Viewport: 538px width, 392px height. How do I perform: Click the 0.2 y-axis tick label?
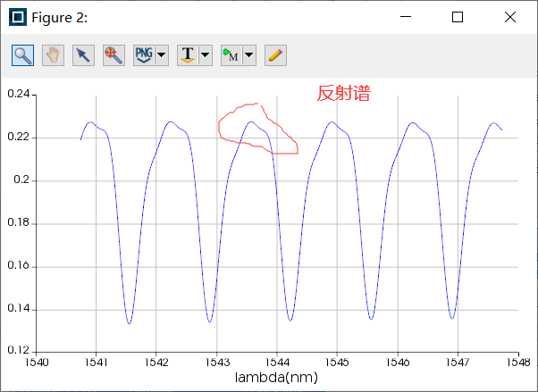[x=21, y=179]
